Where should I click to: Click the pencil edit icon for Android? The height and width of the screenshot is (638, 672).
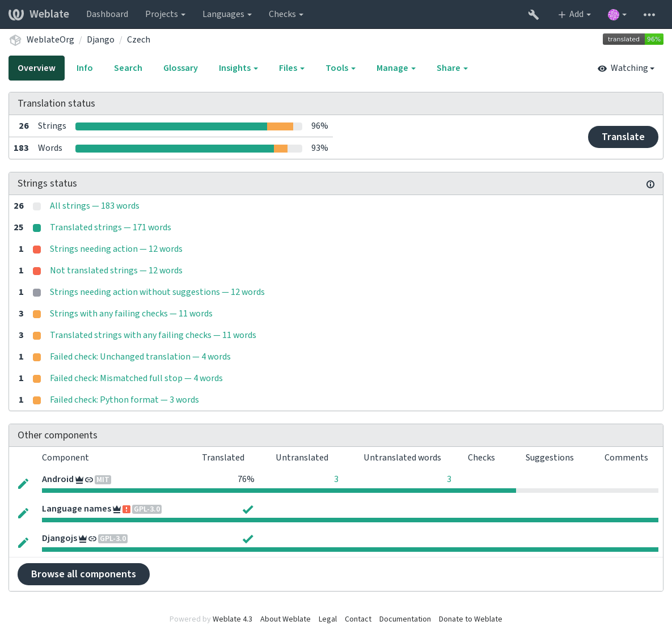(x=23, y=484)
